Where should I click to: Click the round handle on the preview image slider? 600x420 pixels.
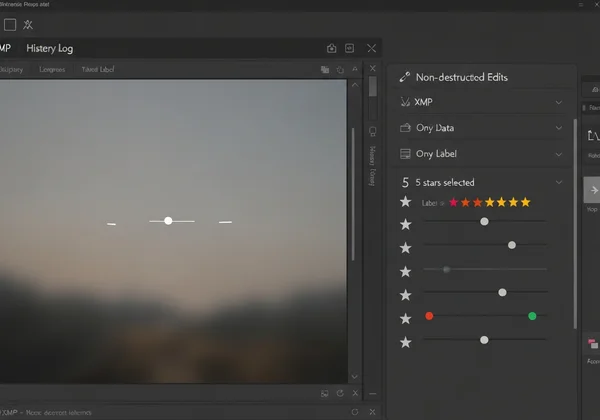coord(168,221)
